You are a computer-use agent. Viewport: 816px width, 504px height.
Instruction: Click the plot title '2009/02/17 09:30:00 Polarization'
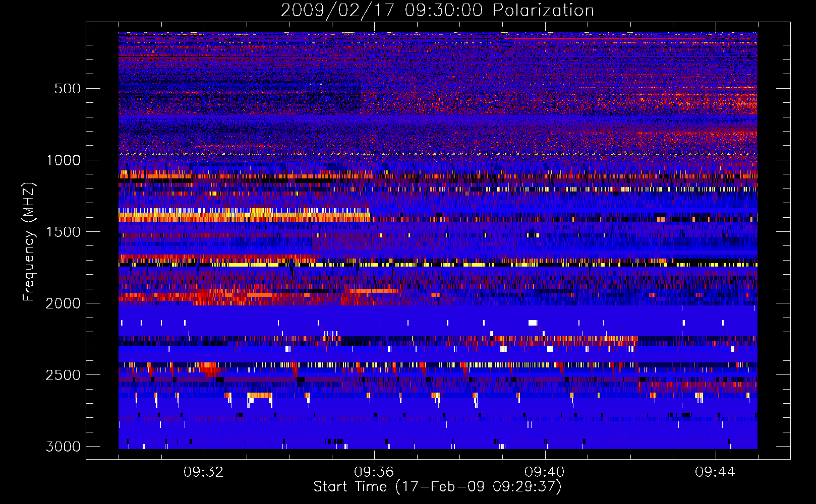[x=437, y=11]
